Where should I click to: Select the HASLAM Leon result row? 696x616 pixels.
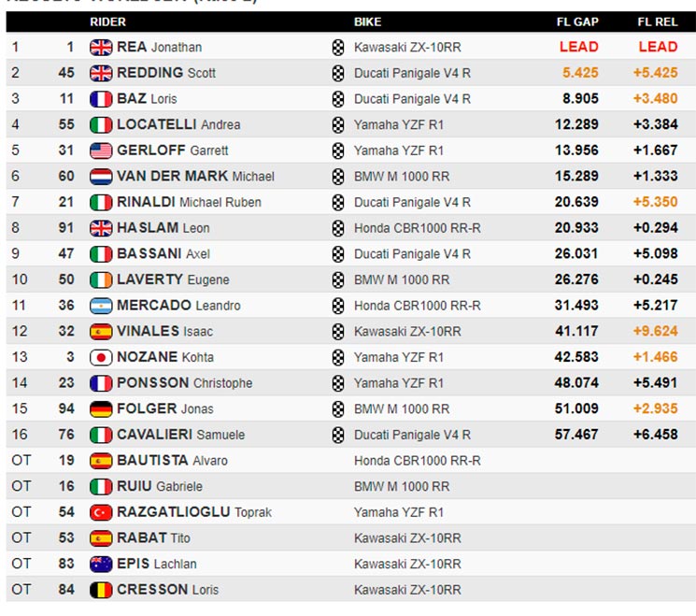point(350,228)
